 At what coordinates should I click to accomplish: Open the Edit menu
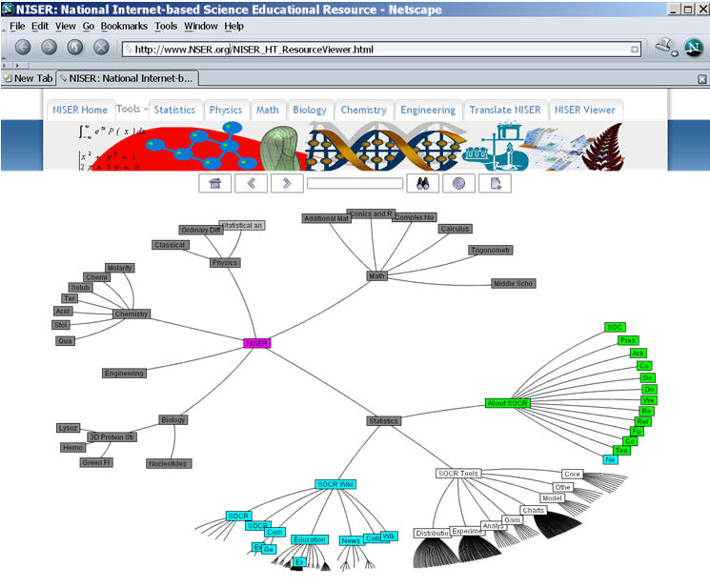pos(40,27)
